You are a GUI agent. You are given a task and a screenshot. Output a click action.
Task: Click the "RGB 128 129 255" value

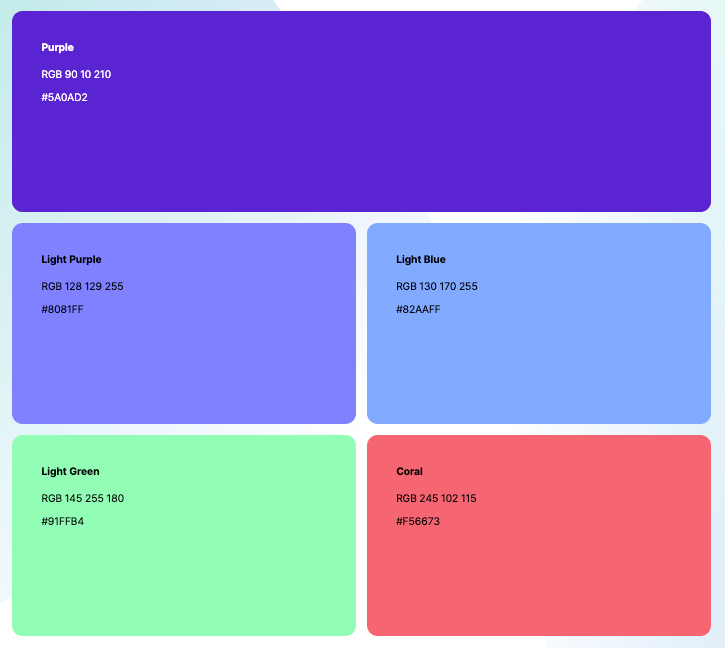click(x=82, y=287)
